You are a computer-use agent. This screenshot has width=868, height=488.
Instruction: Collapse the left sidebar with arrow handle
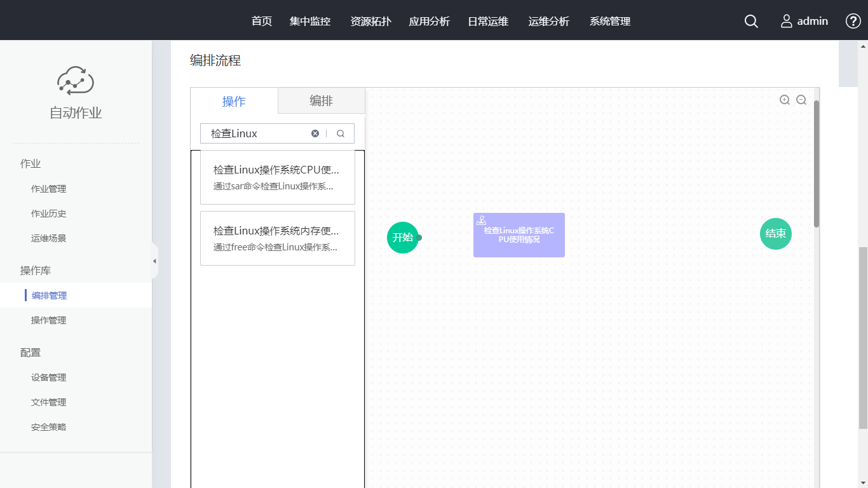tap(154, 261)
